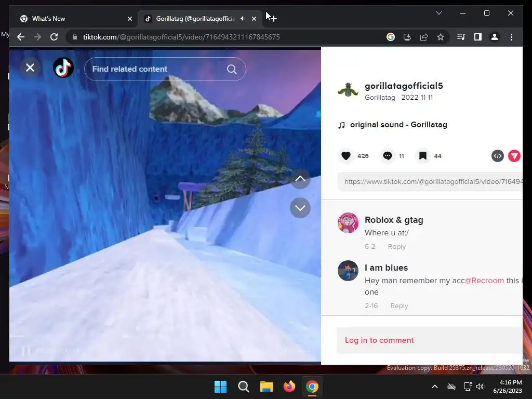532x399 pixels.
Task: Open Roblox & gtag commenter avatar
Action: click(348, 223)
